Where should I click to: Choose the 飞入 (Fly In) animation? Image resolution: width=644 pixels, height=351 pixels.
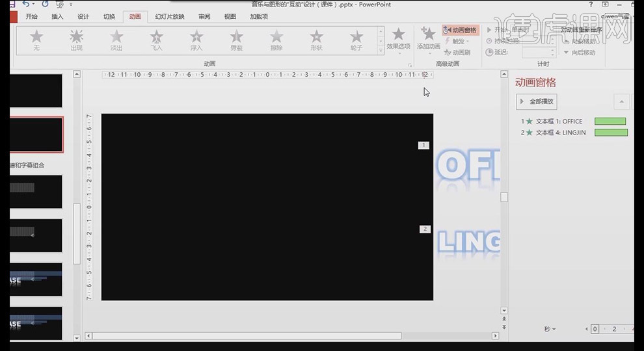tap(157, 39)
